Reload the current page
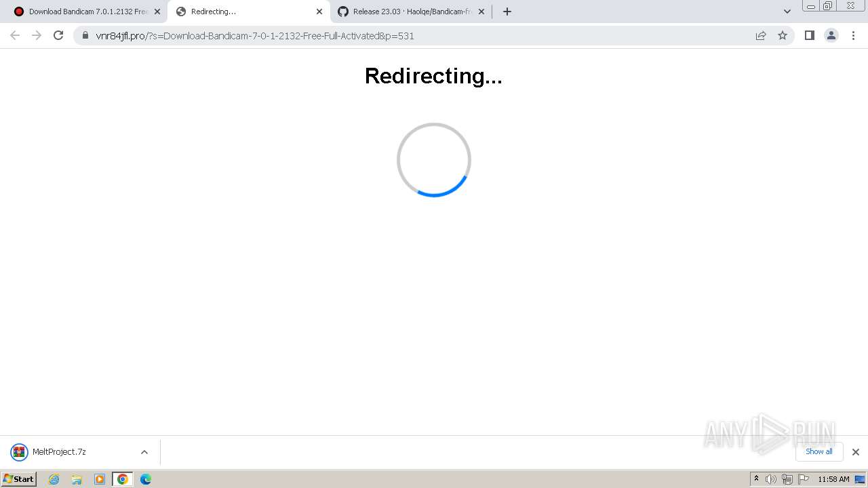 pos(58,35)
